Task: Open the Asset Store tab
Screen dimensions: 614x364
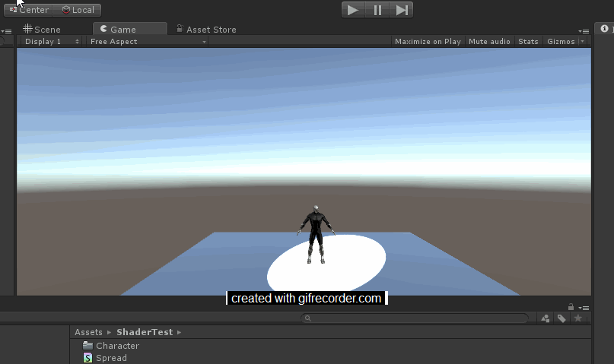Action: [206, 30]
